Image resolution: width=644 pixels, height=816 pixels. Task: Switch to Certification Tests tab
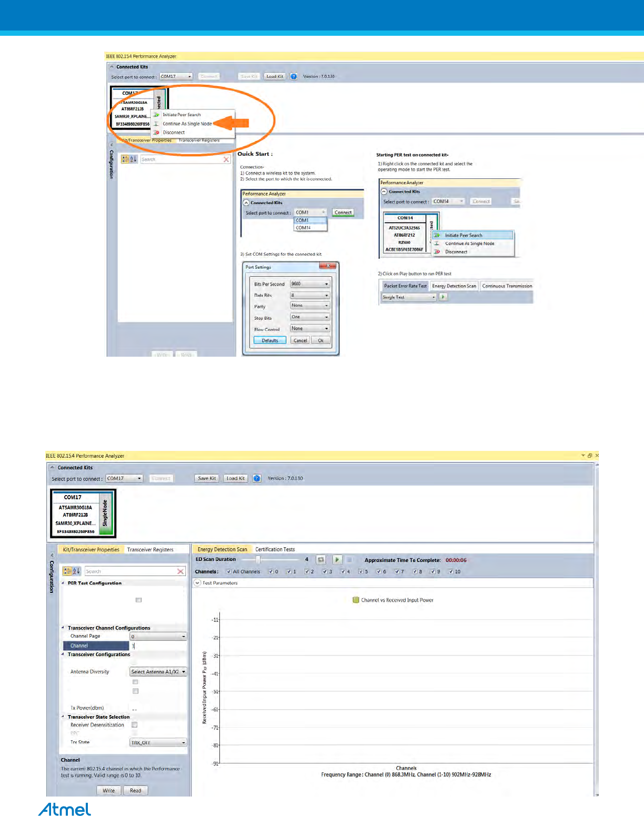point(275,549)
